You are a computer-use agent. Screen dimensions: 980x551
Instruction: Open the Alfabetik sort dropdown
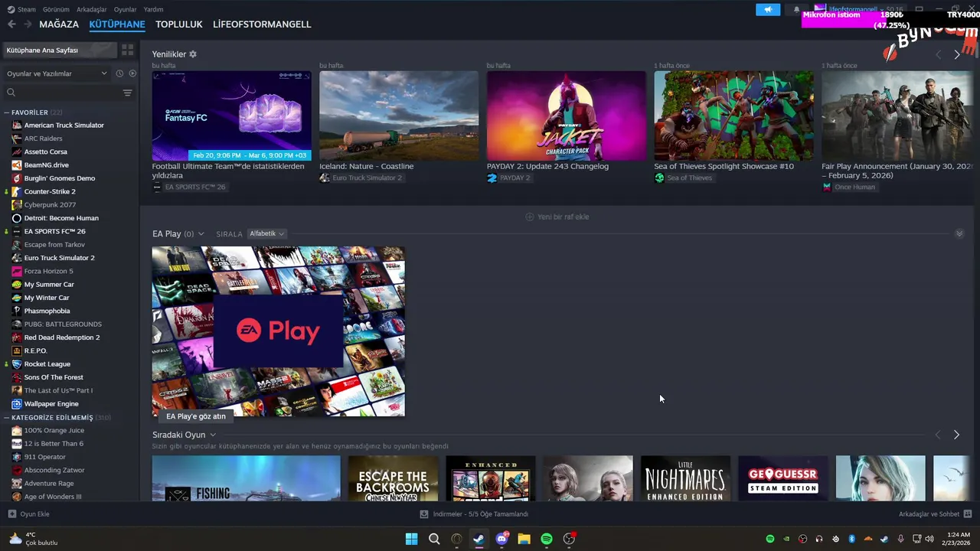[x=267, y=233]
